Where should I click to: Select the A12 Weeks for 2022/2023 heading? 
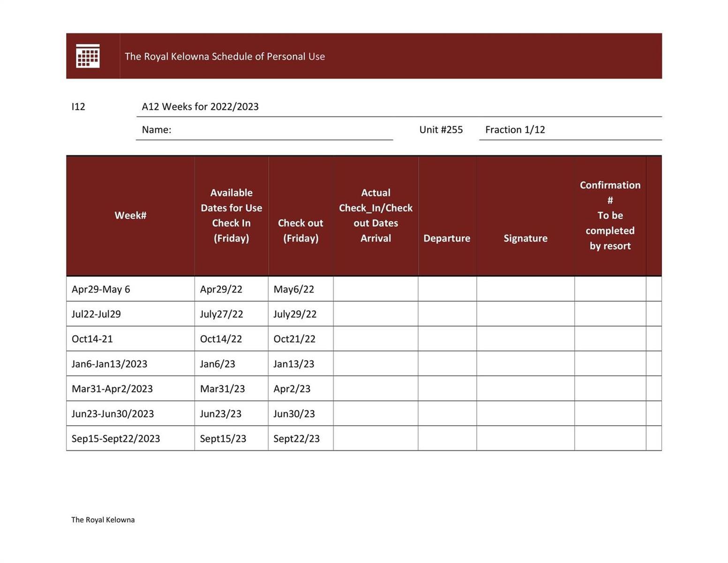[x=200, y=107]
